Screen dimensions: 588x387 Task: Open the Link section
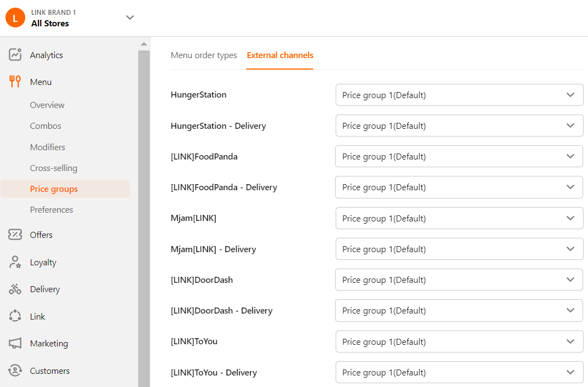pyautogui.click(x=37, y=317)
